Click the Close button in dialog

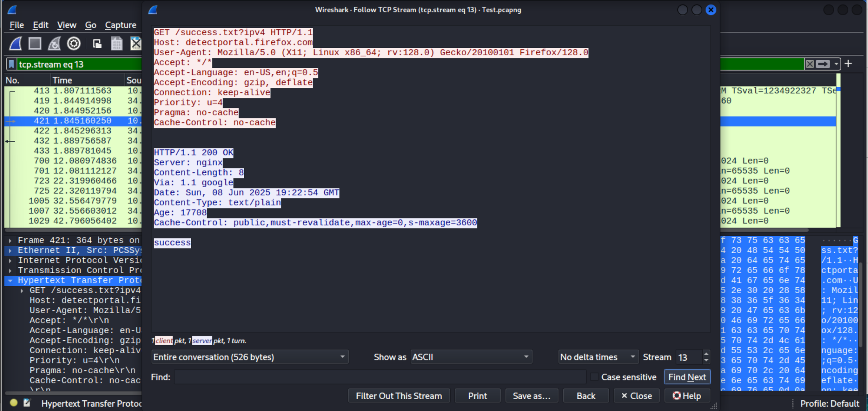pos(636,396)
